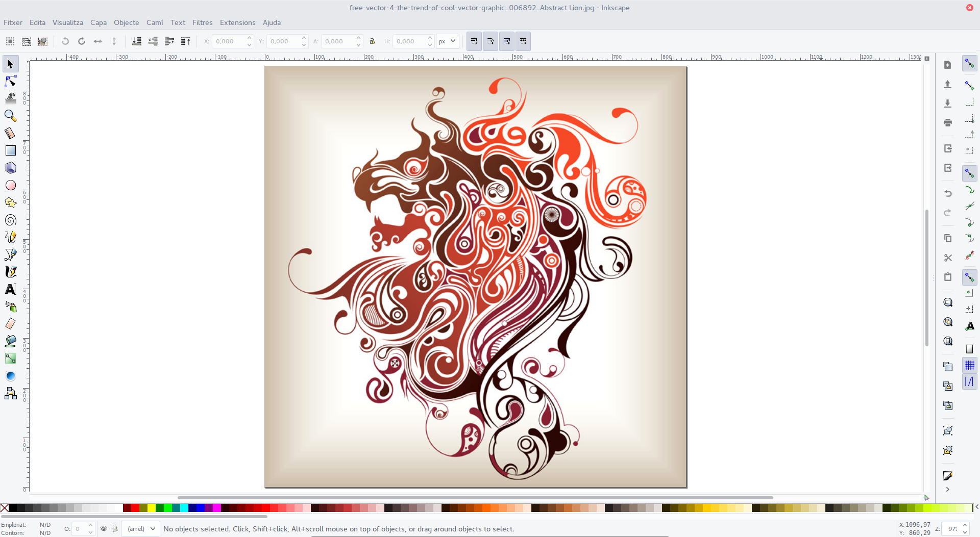
Task: Toggle current layer visibility eye
Action: 104,529
